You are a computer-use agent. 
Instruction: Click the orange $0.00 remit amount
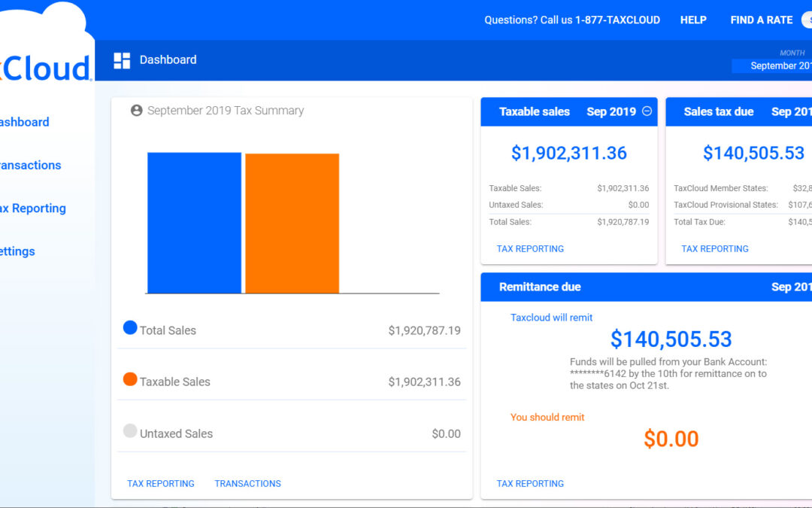(671, 439)
